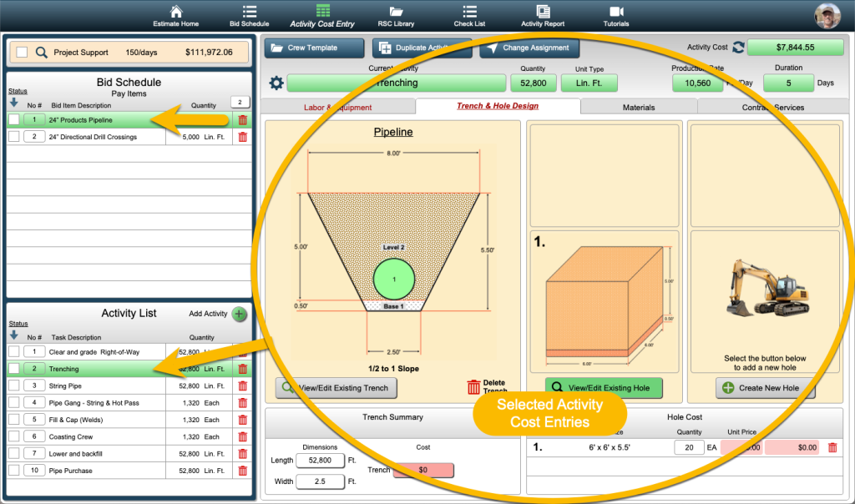855x504 pixels.
Task: Toggle the Project Support checkbox
Action: click(x=22, y=53)
